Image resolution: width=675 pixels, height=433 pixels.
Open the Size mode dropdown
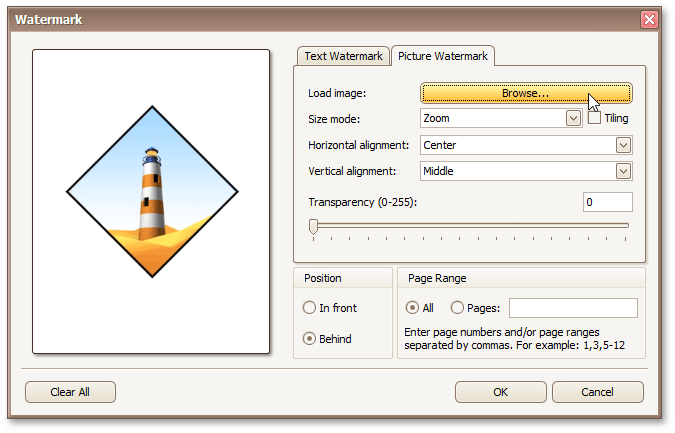click(573, 118)
